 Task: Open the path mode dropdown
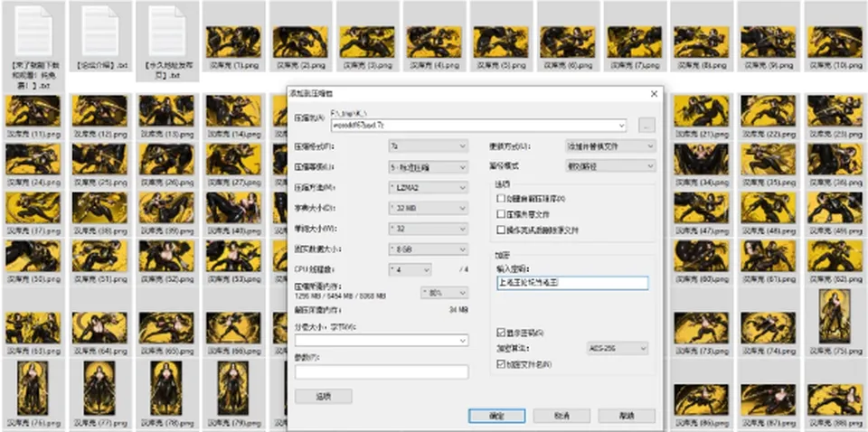coord(610,165)
